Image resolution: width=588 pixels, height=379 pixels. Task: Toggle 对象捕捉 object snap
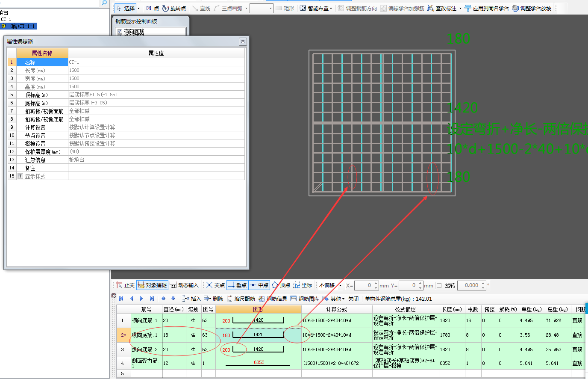152,285
